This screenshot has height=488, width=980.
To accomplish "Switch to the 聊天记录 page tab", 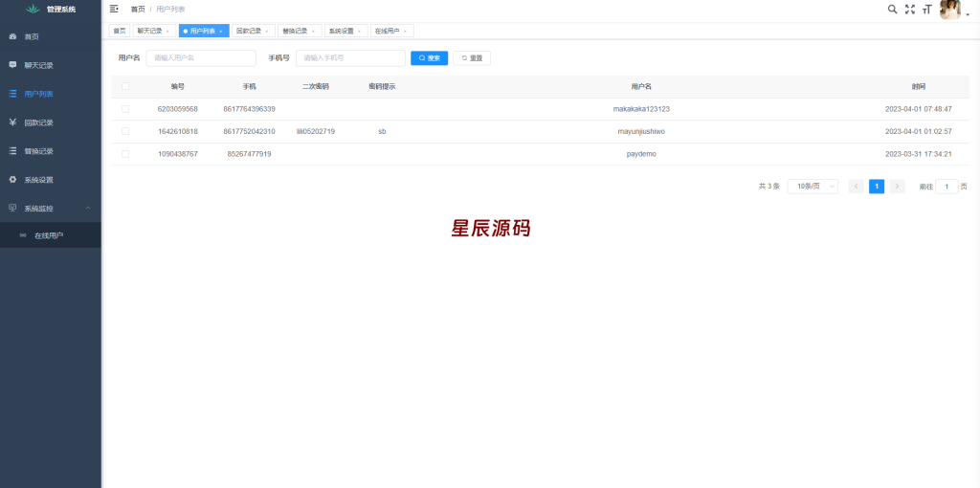I will coord(149,31).
